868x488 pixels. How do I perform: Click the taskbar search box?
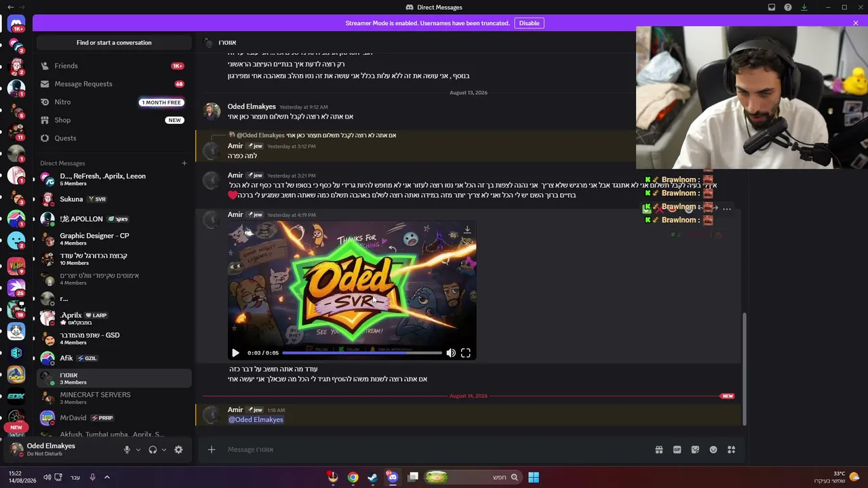coord(473,477)
